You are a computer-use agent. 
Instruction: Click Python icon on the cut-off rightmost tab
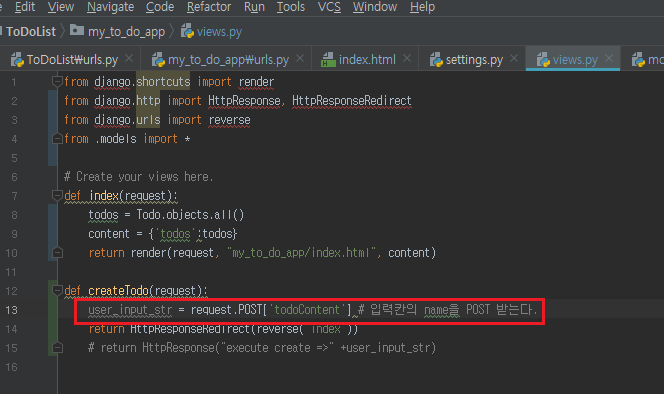(638, 60)
